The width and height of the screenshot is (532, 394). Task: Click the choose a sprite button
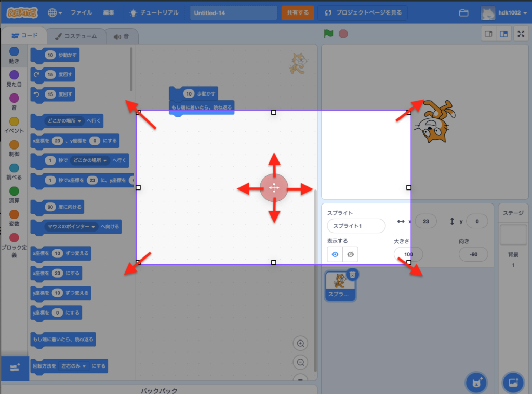click(476, 383)
